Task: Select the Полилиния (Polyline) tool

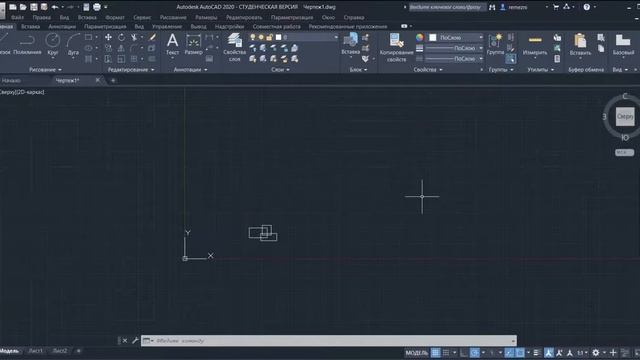Action: point(27,44)
